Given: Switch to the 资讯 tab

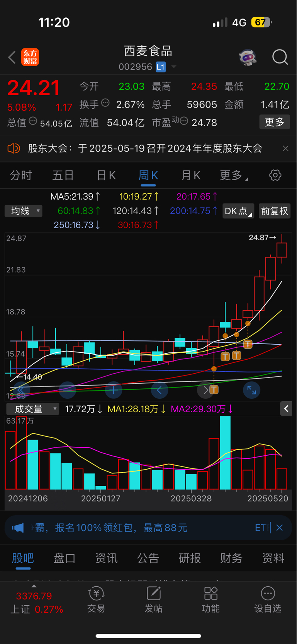Looking at the screenshot, I should point(106,558).
